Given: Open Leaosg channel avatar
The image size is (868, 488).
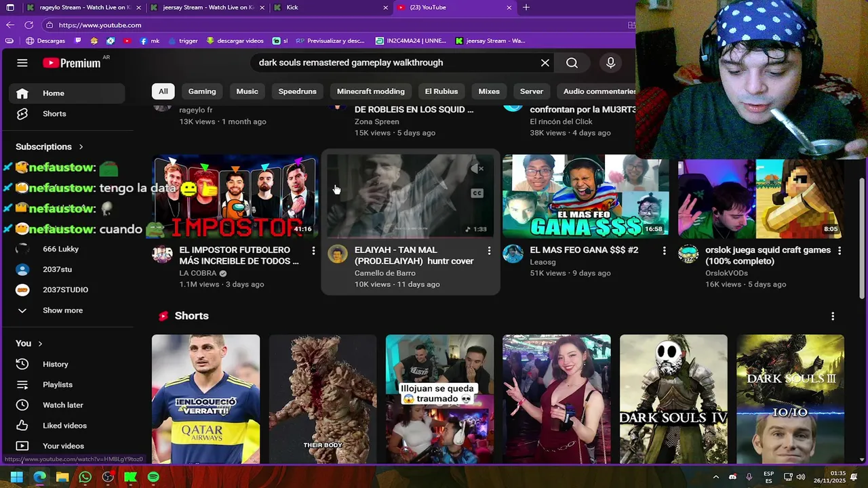Looking at the screenshot, I should tap(513, 254).
